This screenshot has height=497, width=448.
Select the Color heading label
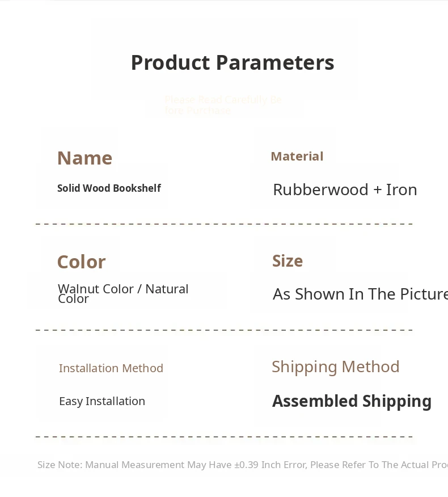click(81, 262)
